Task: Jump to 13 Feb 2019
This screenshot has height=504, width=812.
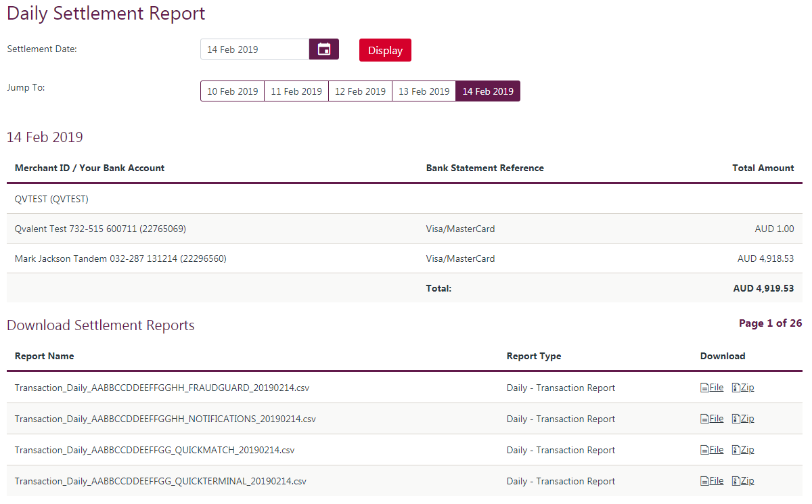Action: pyautogui.click(x=424, y=91)
